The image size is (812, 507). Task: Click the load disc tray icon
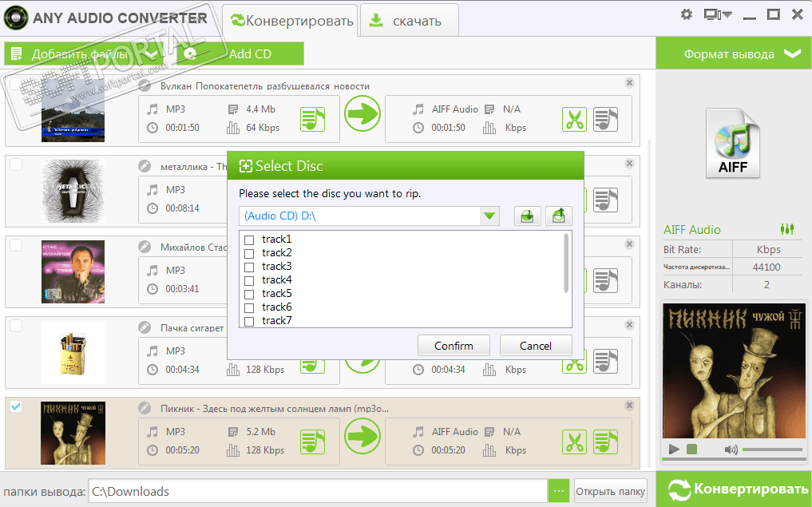coord(527,216)
